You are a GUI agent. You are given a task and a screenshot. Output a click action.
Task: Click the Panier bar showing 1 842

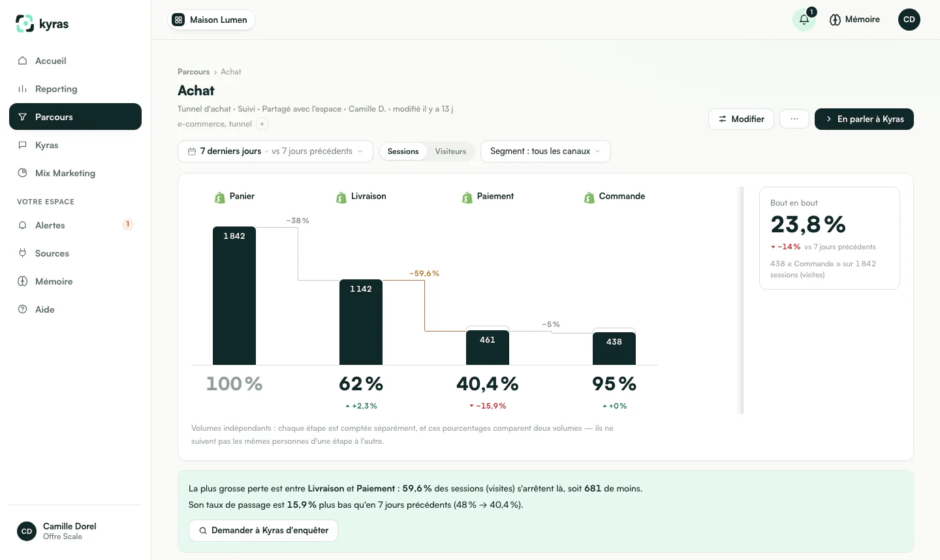tap(234, 296)
